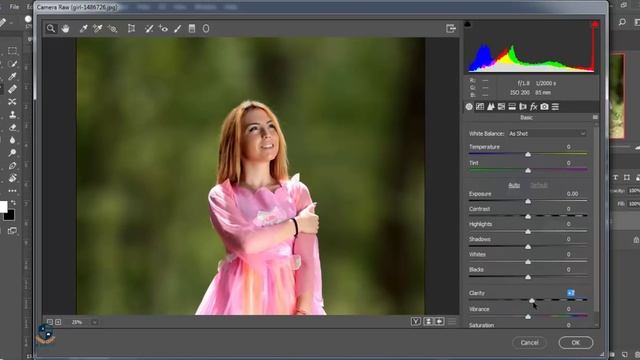
Task: Swap before and after settings
Action: [x=428, y=322]
